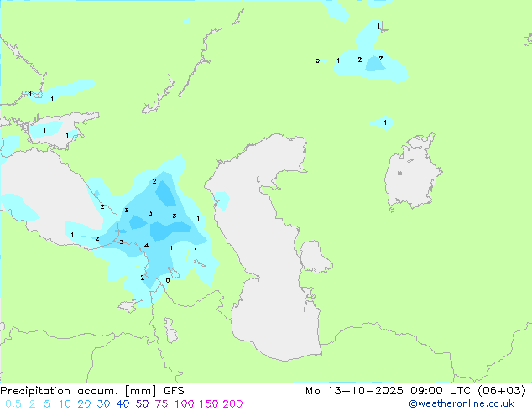Click the "Precipitation accum. [mm] GFS" title
The height and width of the screenshot is (411, 532).
[x=92, y=391]
